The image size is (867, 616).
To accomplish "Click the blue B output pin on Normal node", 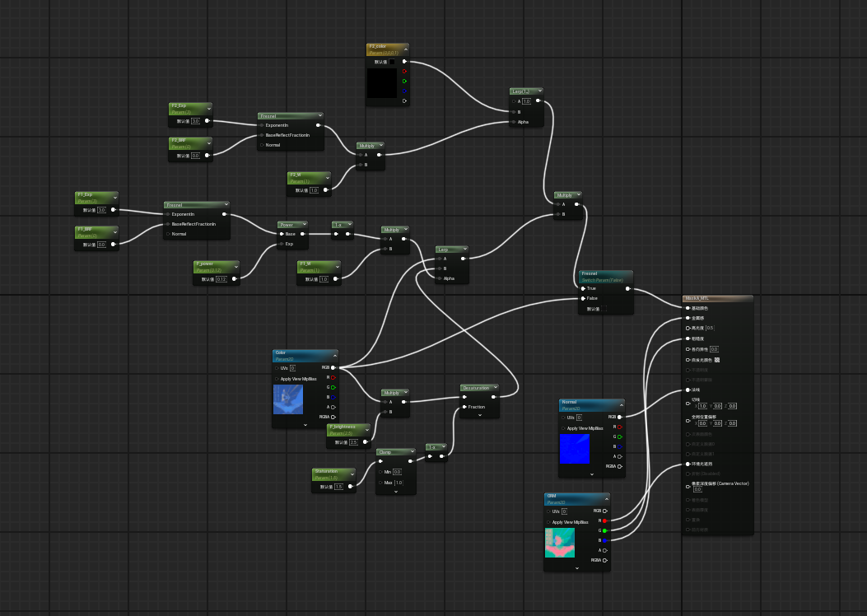I will coord(619,447).
